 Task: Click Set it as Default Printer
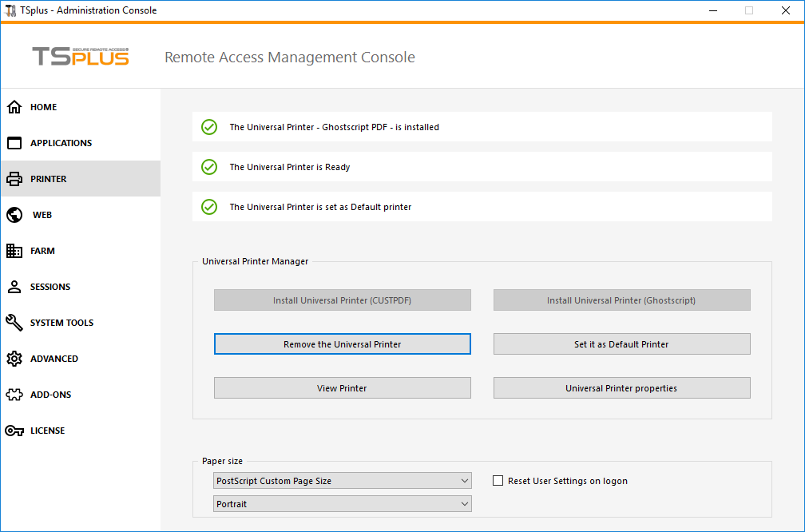621,343
